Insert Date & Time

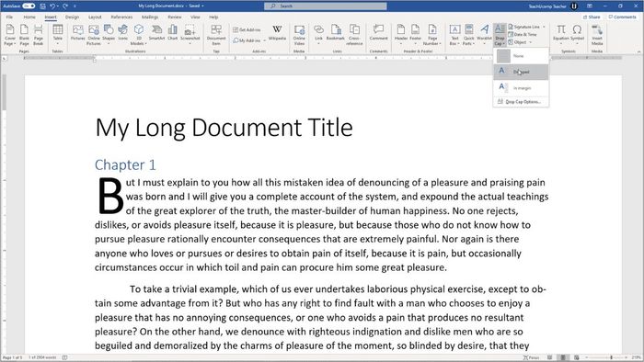coord(523,34)
